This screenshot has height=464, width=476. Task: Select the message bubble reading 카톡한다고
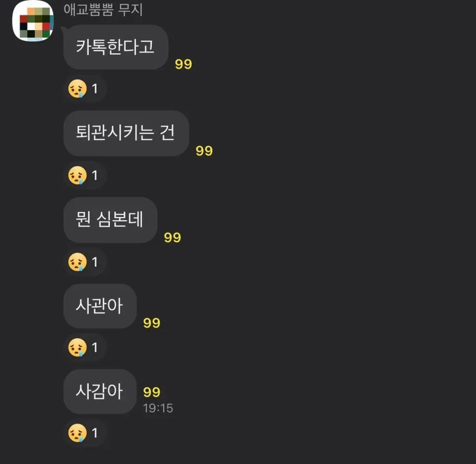[115, 47]
